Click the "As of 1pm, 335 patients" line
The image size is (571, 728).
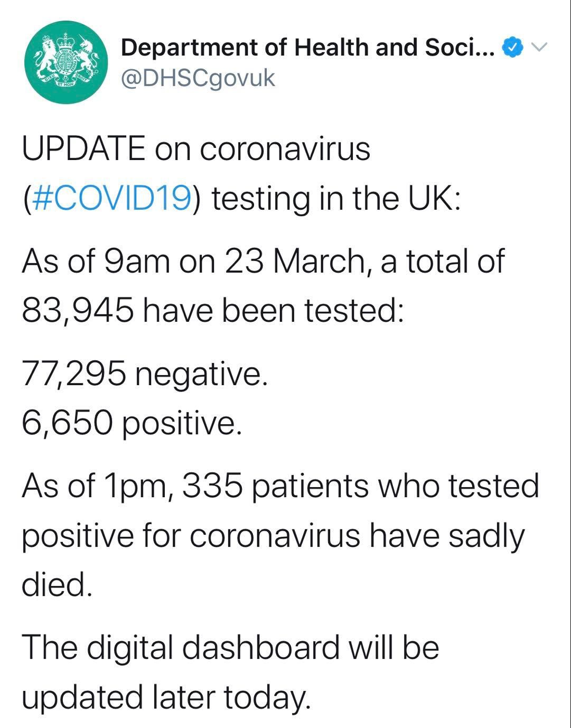point(280,486)
